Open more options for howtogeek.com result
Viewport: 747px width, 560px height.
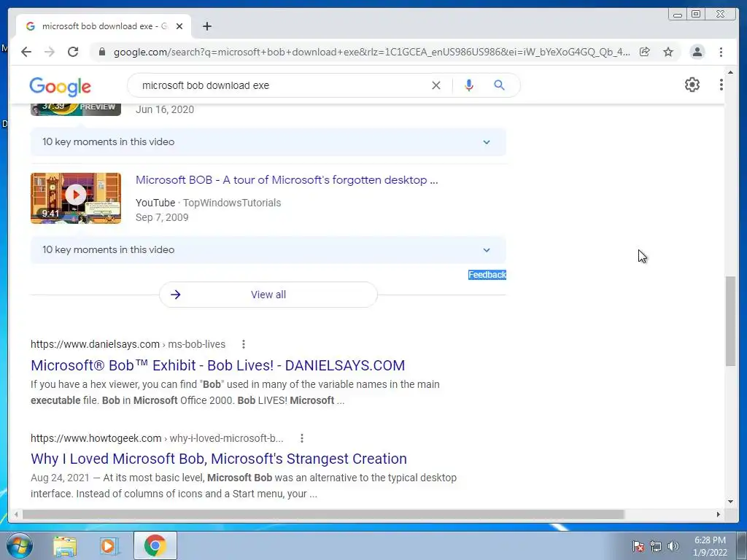[x=301, y=438]
